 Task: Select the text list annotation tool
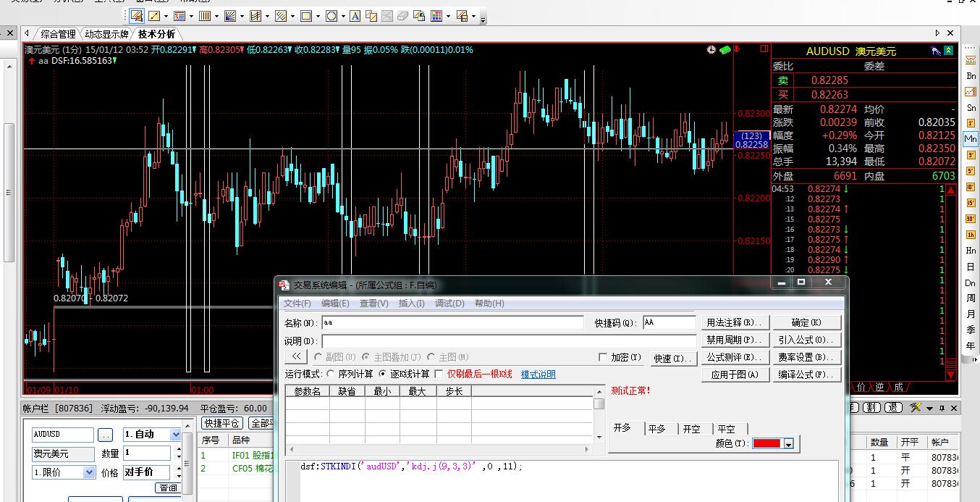[x=179, y=16]
